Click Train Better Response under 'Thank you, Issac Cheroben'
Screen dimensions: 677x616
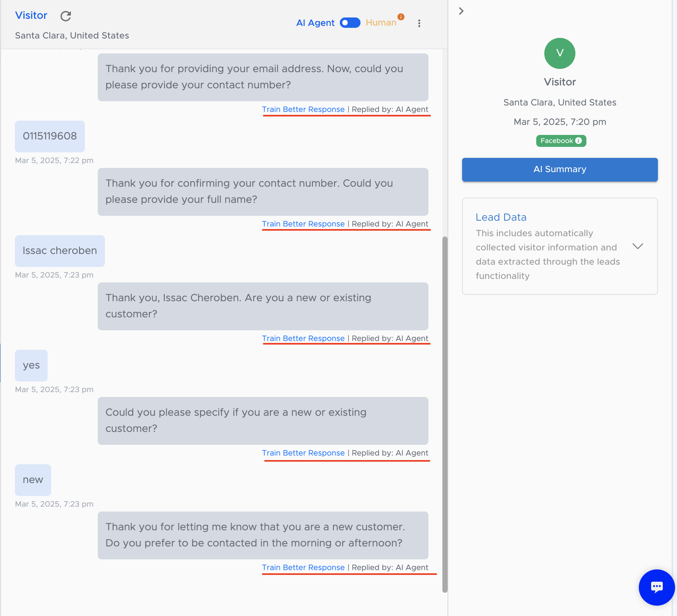pos(303,338)
